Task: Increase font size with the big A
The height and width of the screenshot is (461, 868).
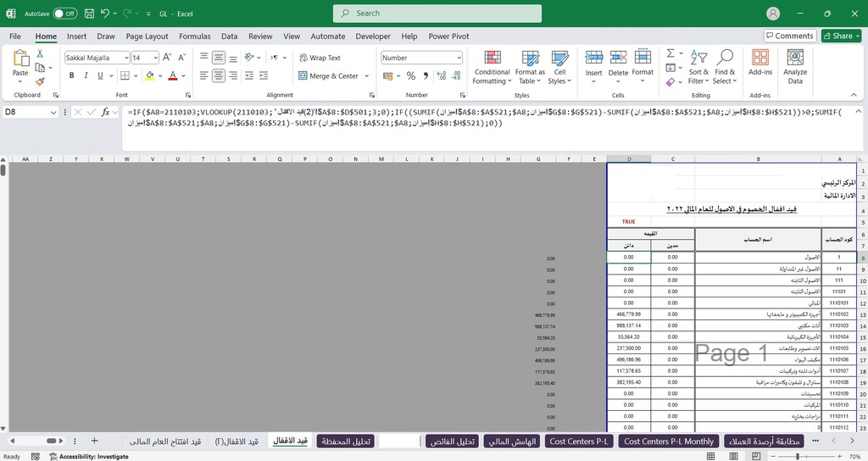Action: pyautogui.click(x=167, y=57)
